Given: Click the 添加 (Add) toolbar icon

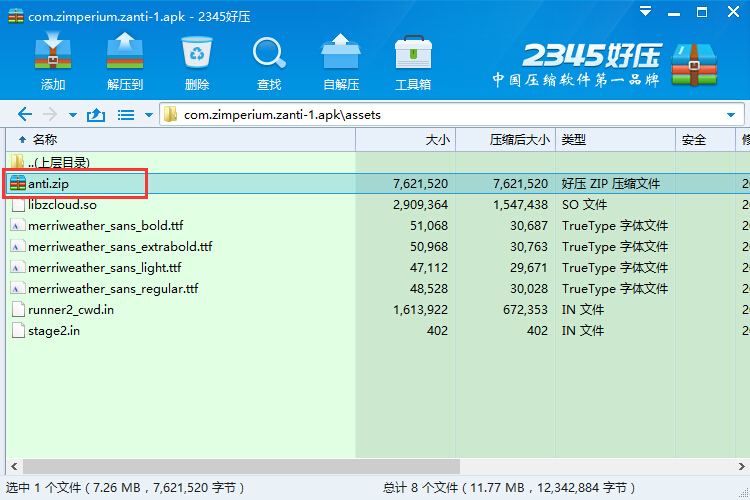Looking at the screenshot, I should click(x=53, y=51).
